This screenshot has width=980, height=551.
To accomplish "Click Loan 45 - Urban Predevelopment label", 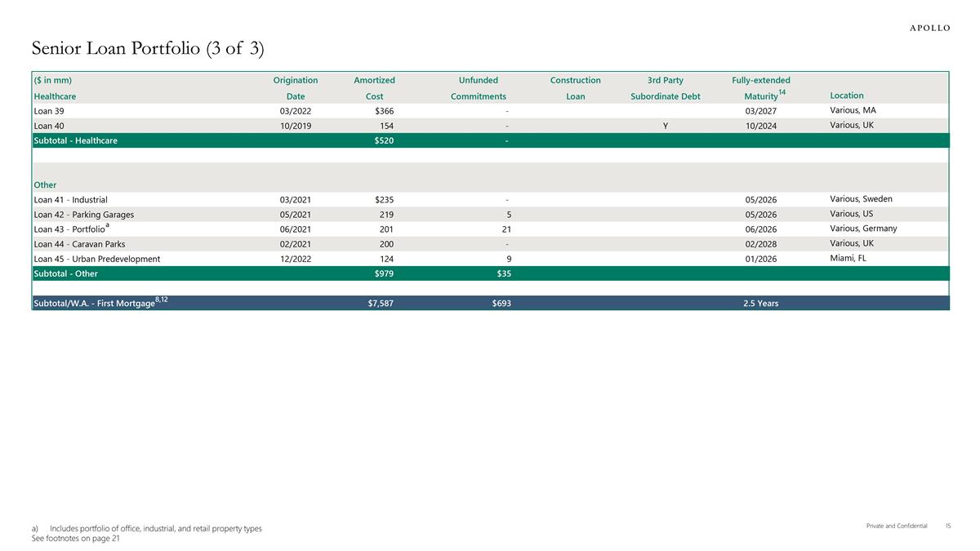I will click(x=96, y=259).
